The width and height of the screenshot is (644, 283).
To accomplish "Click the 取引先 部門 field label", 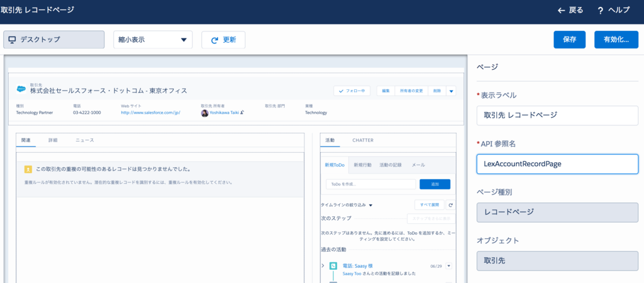I will (275, 106).
